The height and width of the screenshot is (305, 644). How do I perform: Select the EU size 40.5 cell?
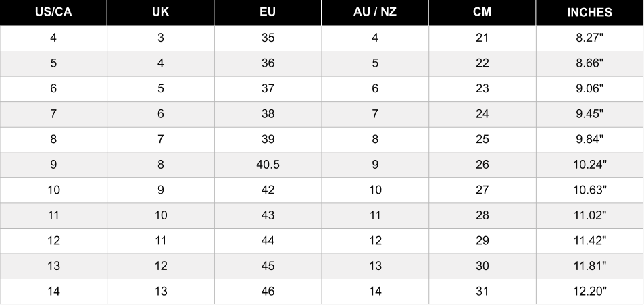(x=268, y=165)
